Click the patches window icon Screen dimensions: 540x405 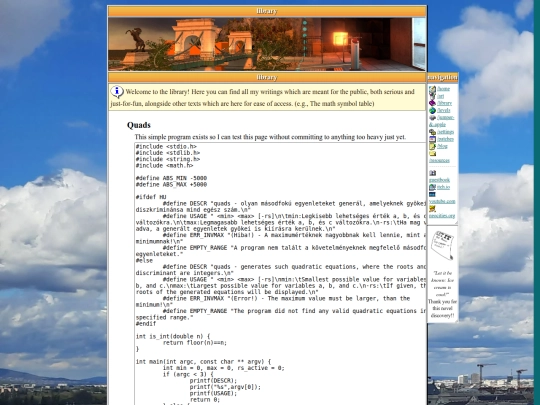(x=432, y=139)
